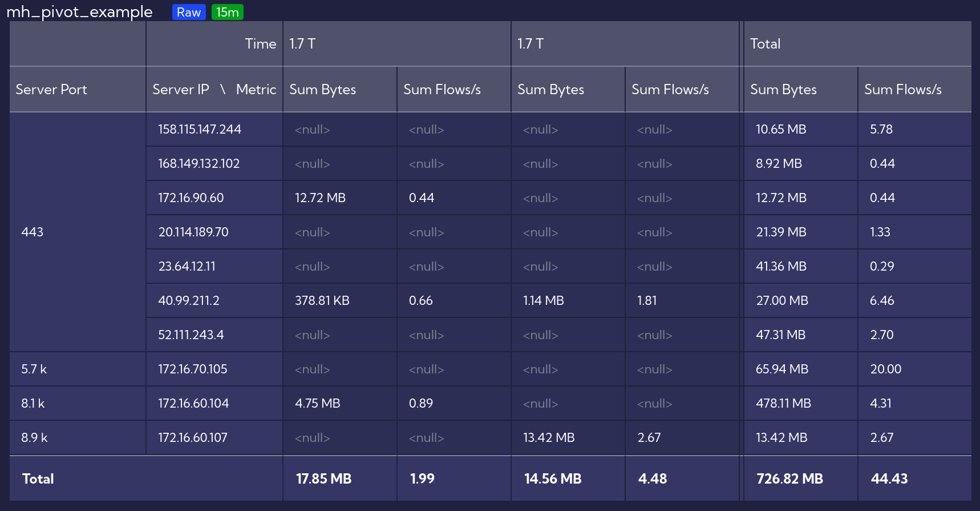This screenshot has height=511, width=980.
Task: Click grand total 726.82 MB
Action: click(790, 479)
